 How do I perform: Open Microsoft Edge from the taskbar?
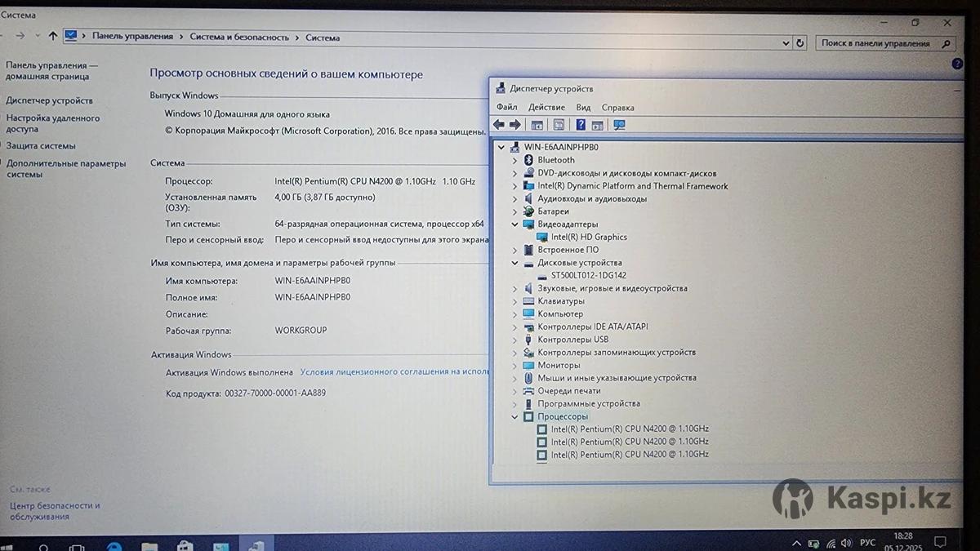click(114, 544)
